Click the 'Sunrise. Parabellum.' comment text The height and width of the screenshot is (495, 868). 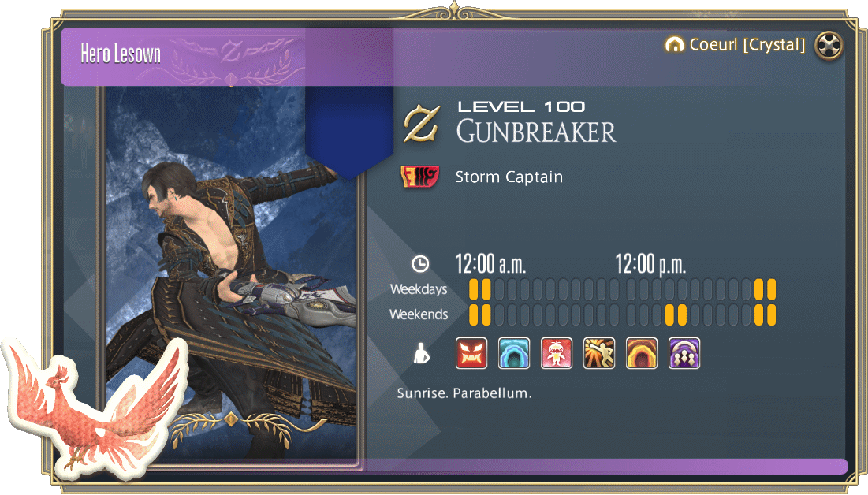(464, 393)
